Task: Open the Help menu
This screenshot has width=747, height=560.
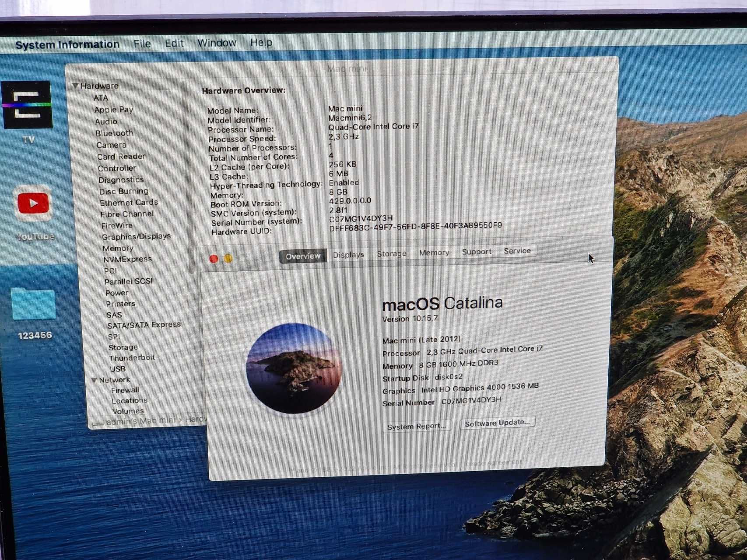Action: coord(261,42)
